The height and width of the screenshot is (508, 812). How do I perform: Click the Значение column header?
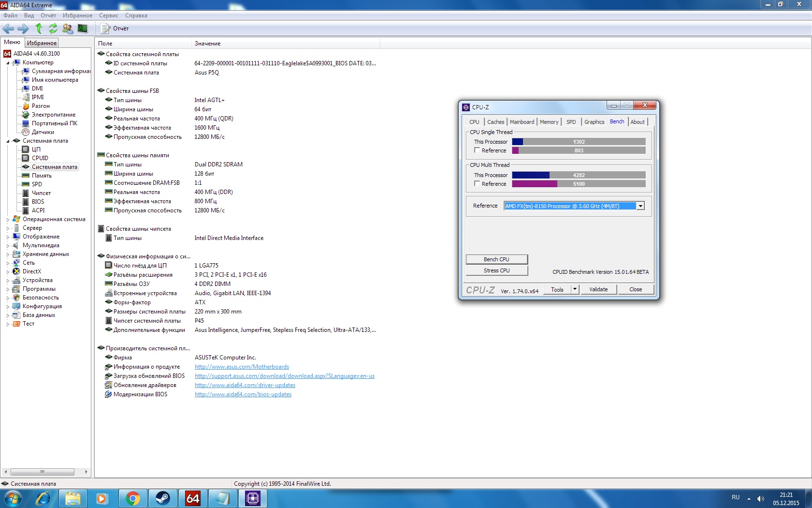point(286,44)
